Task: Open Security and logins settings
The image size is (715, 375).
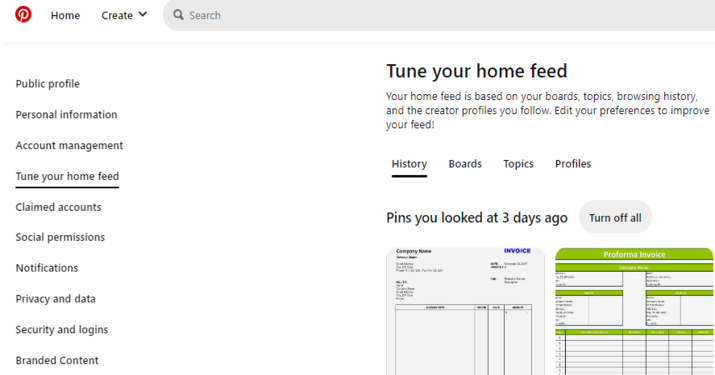Action: [x=62, y=329]
